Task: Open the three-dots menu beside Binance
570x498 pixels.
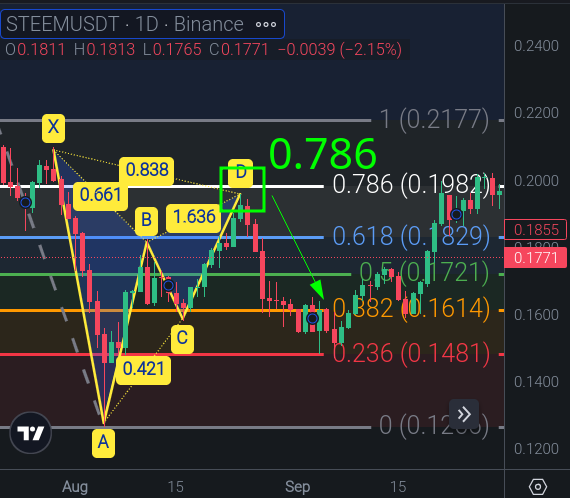Action: [266, 24]
